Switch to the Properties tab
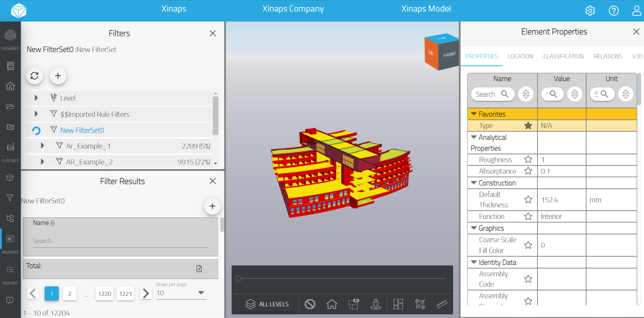 [x=482, y=56]
